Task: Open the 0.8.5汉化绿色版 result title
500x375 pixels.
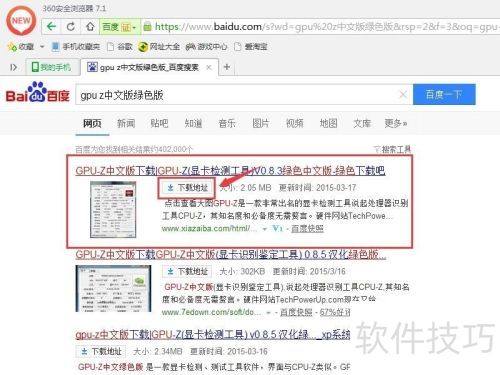Action: pyautogui.click(x=231, y=255)
